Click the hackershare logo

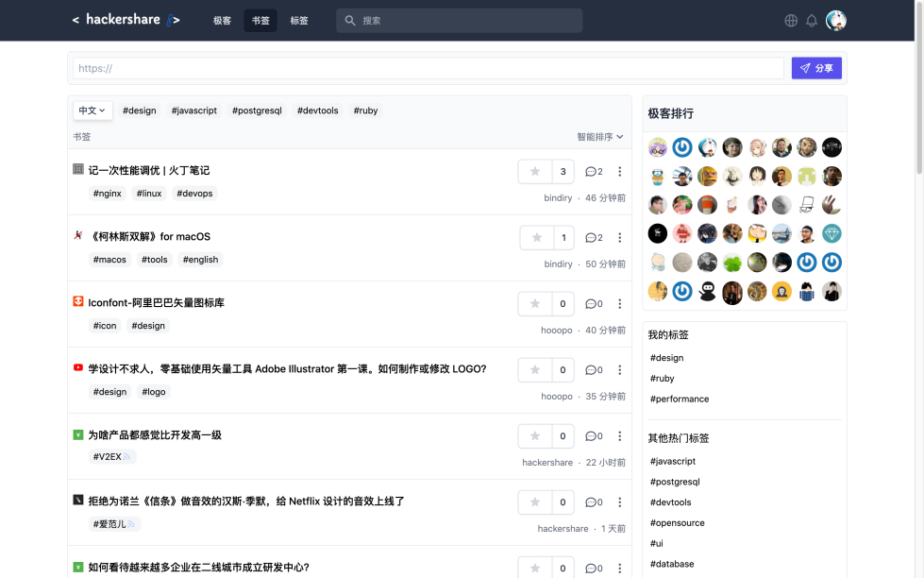[x=126, y=20]
